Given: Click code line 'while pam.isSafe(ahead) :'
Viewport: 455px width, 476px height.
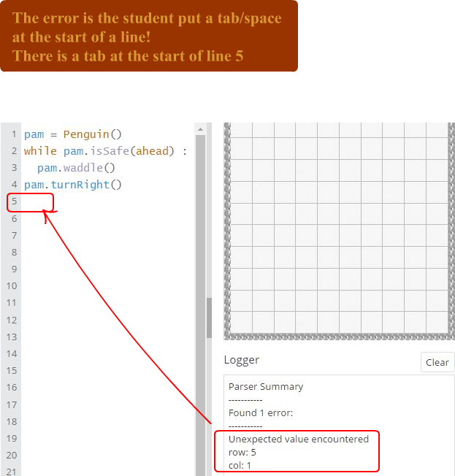Looking at the screenshot, I should click(105, 151).
